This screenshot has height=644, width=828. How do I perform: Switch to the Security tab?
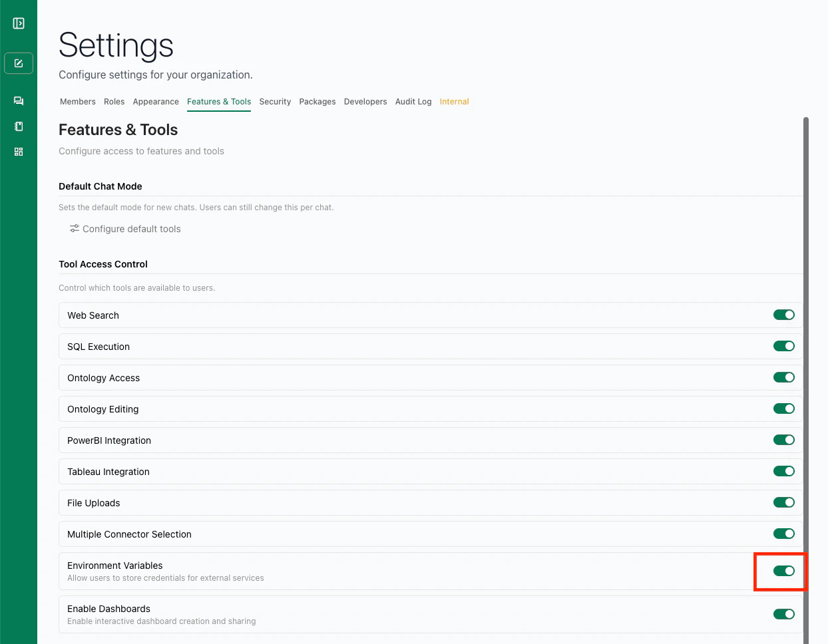(x=275, y=101)
